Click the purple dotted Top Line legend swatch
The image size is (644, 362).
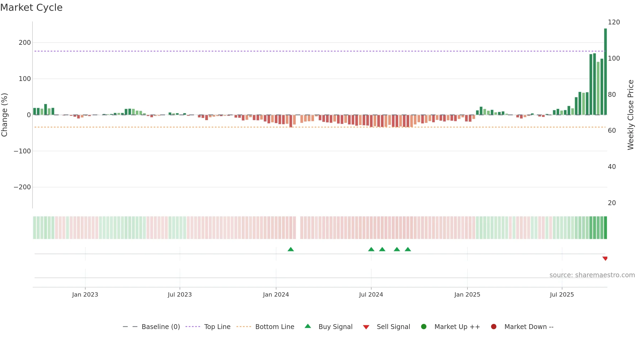point(193,327)
